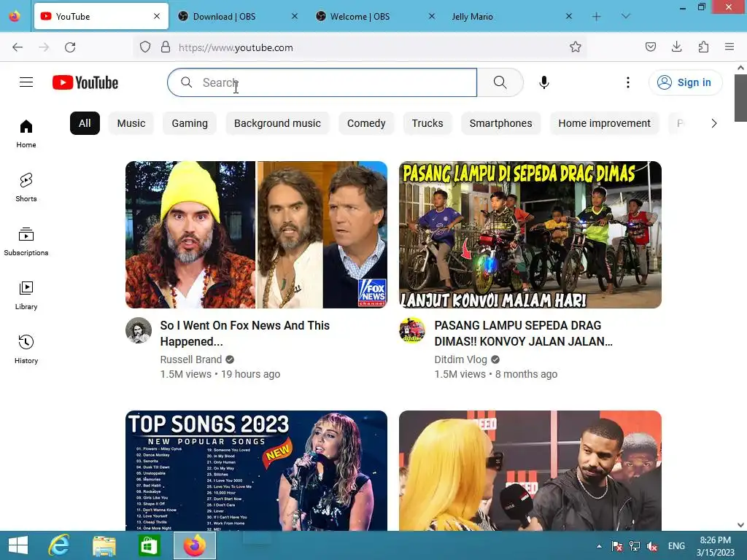Open the Firefox application menu
747x560 pixels.
(729, 47)
